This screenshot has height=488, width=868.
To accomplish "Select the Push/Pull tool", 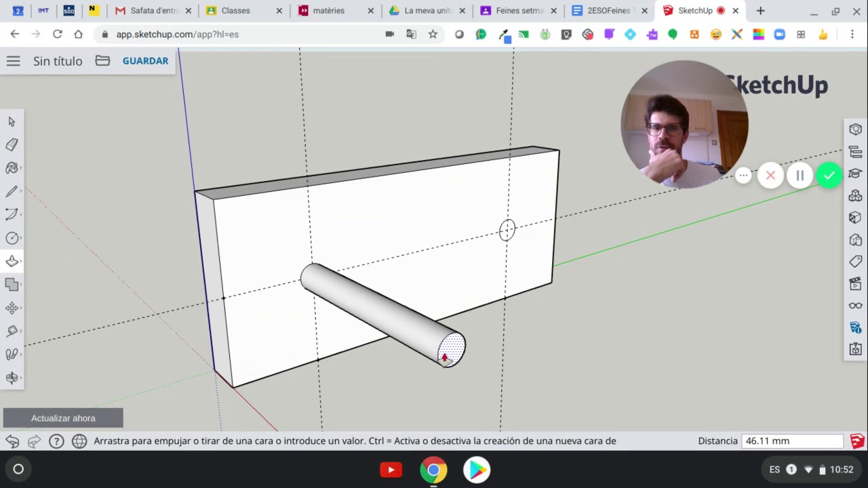I will coord(12,262).
